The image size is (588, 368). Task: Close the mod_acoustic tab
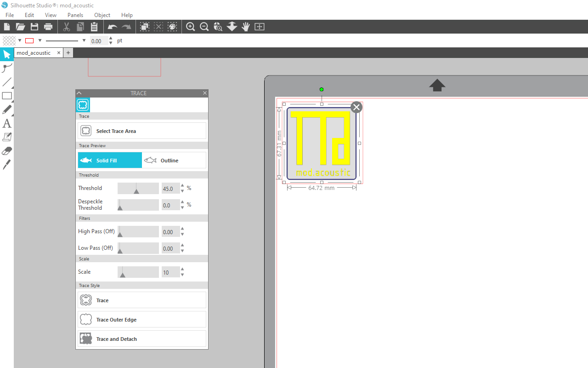(59, 53)
